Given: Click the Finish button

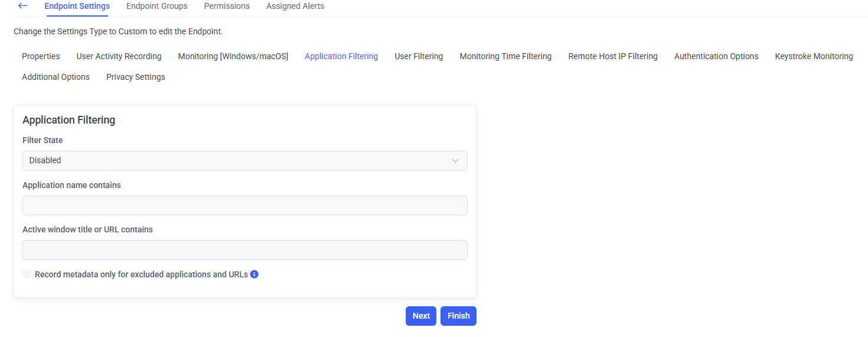Looking at the screenshot, I should point(458,316).
